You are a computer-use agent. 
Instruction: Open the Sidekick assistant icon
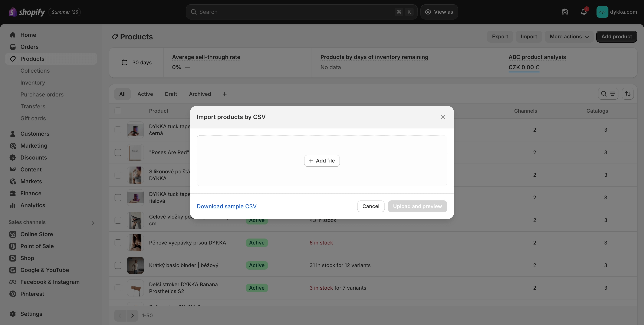tap(565, 12)
